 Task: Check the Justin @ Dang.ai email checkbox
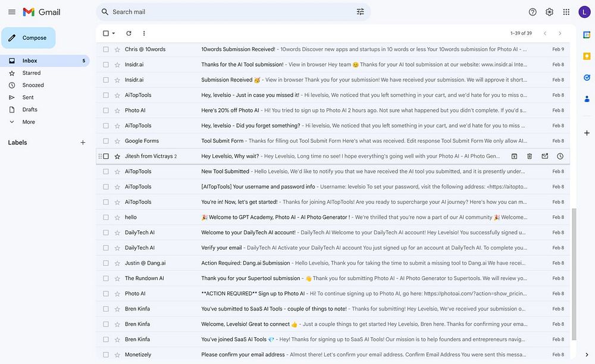pyautogui.click(x=106, y=263)
